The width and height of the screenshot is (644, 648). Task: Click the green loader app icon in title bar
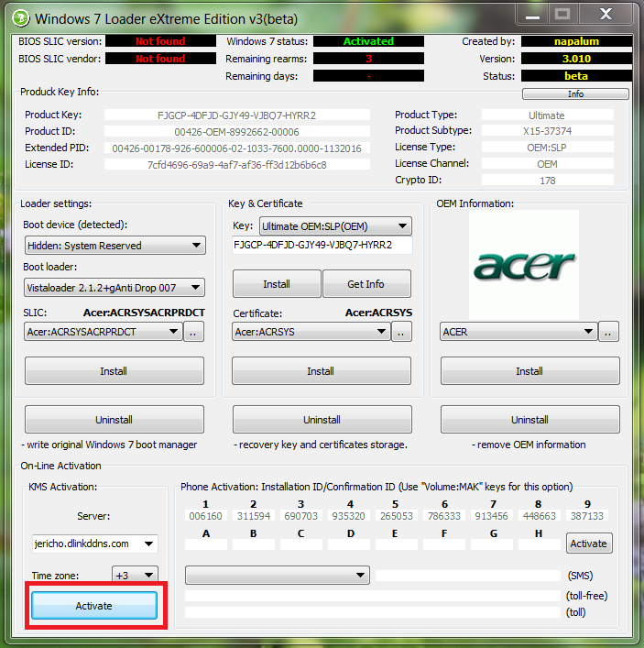pos(21,18)
